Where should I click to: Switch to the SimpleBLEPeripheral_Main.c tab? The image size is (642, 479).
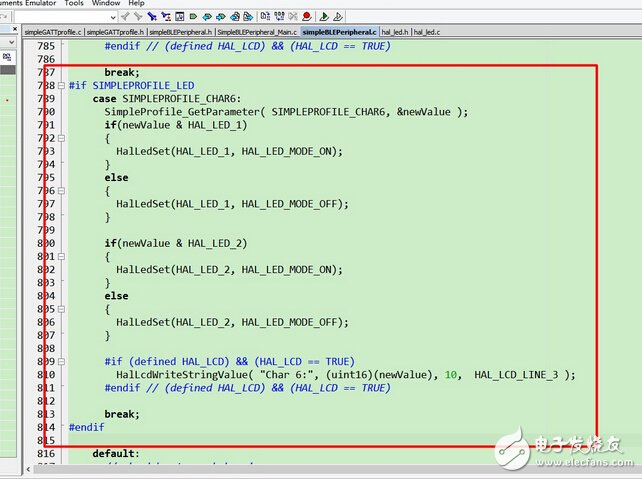pyautogui.click(x=257, y=32)
